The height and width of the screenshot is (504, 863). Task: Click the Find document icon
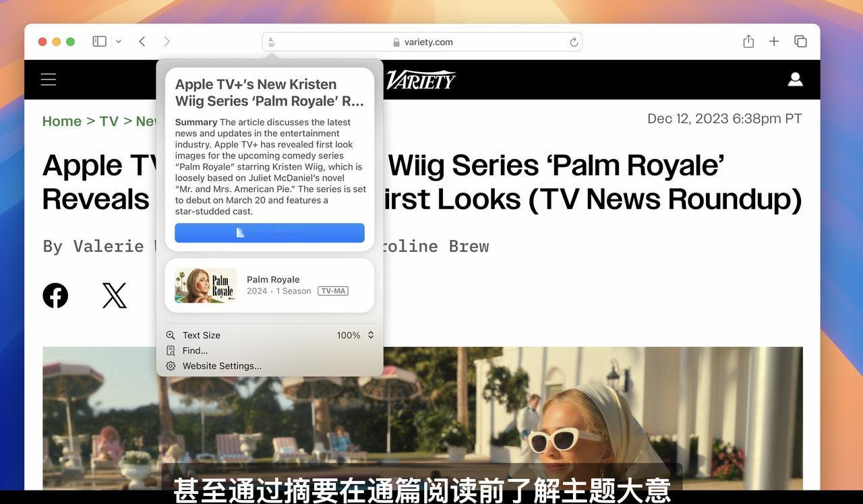[171, 350]
